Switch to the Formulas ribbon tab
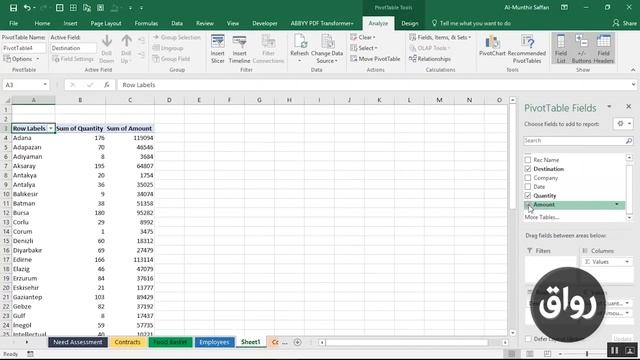 click(146, 23)
